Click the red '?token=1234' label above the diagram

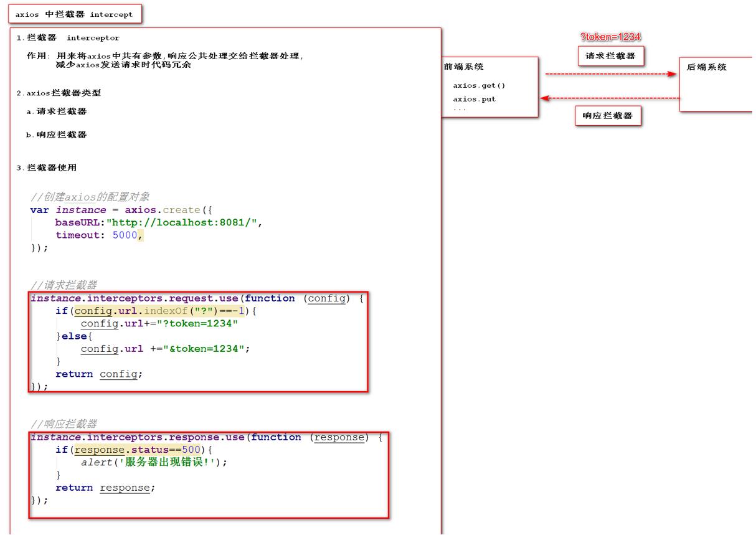coord(610,37)
